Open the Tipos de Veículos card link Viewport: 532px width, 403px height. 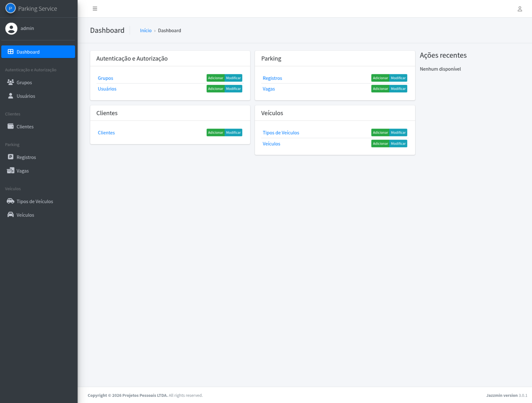point(281,133)
